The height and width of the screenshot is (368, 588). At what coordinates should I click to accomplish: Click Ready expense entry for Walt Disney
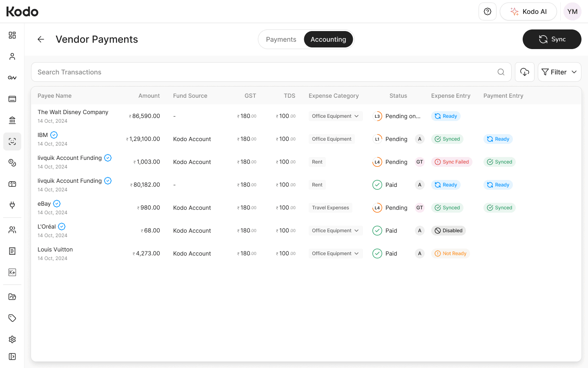446,116
